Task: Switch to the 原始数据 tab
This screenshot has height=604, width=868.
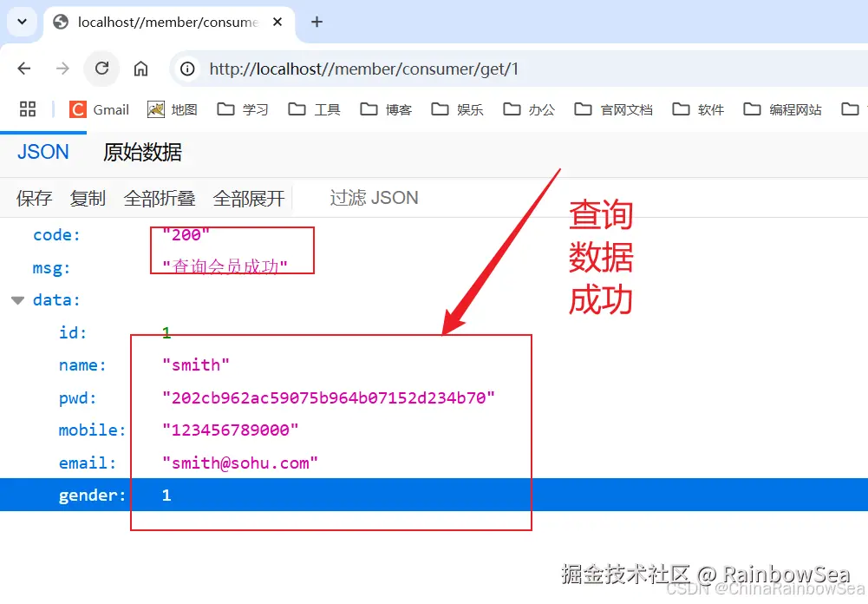Action: 142,153
